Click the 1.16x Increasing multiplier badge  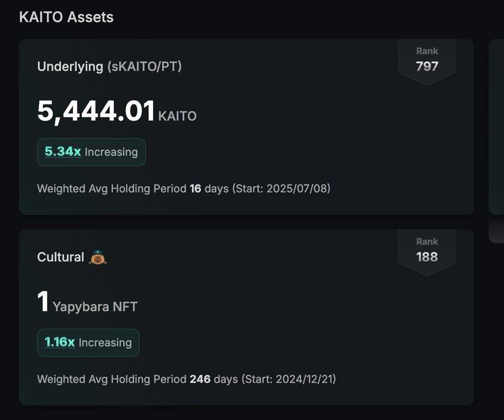(88, 343)
